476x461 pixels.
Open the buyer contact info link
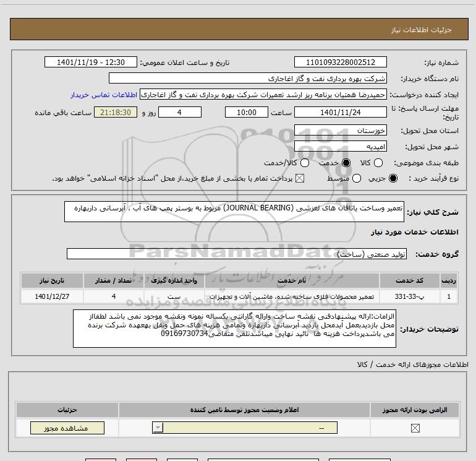tap(104, 95)
